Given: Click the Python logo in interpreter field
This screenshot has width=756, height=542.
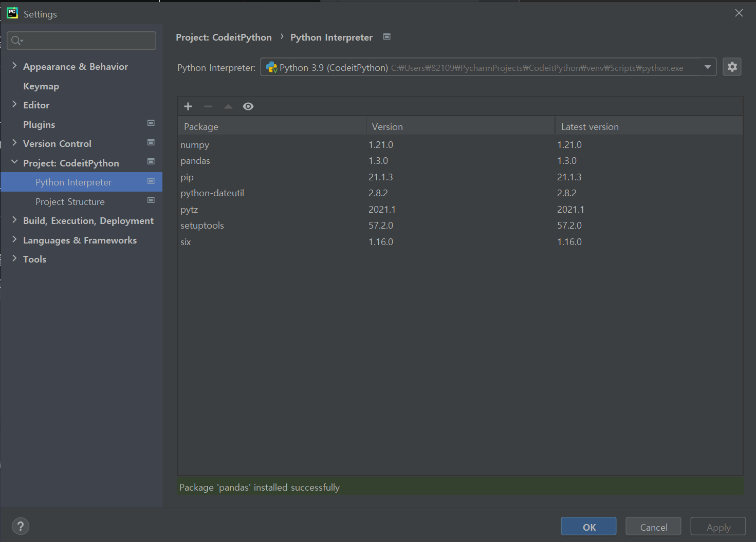Looking at the screenshot, I should click(271, 67).
